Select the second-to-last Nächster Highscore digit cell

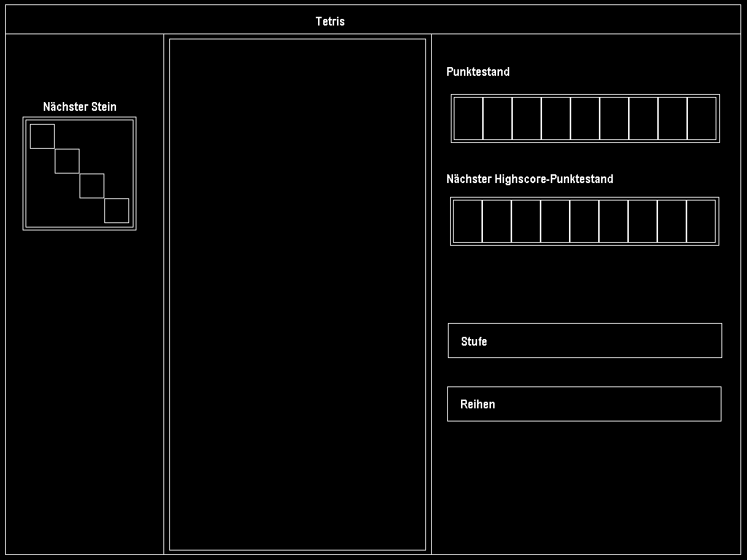672,221
